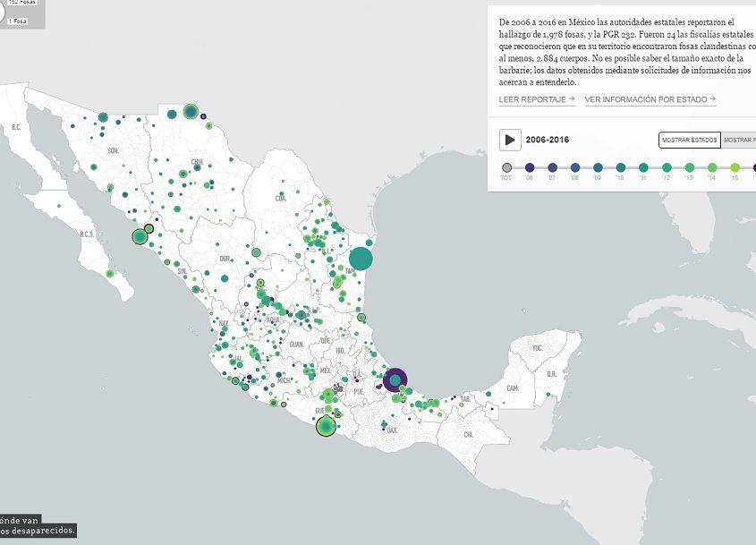
Task: Click the large purple circle in Veracruz
Action: pos(395,380)
